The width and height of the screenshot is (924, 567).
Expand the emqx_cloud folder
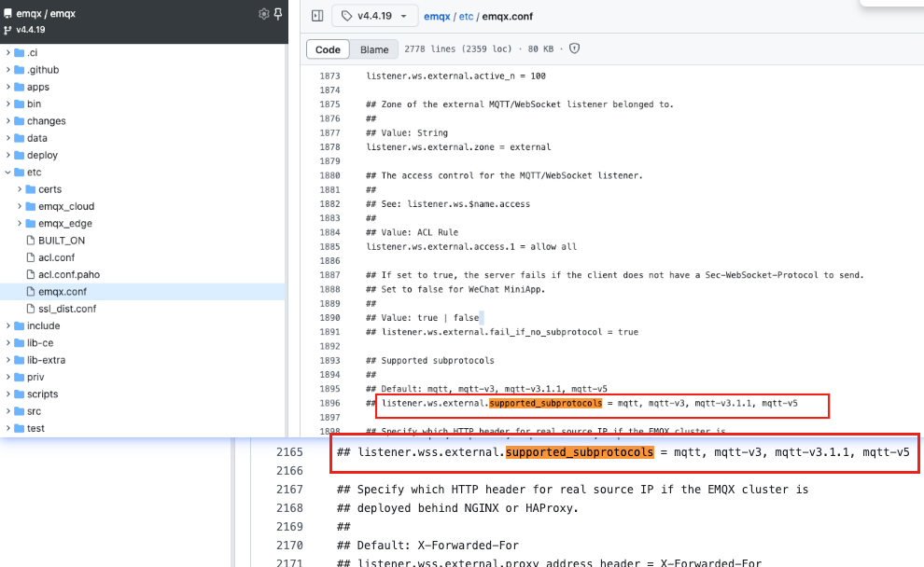[x=20, y=206]
